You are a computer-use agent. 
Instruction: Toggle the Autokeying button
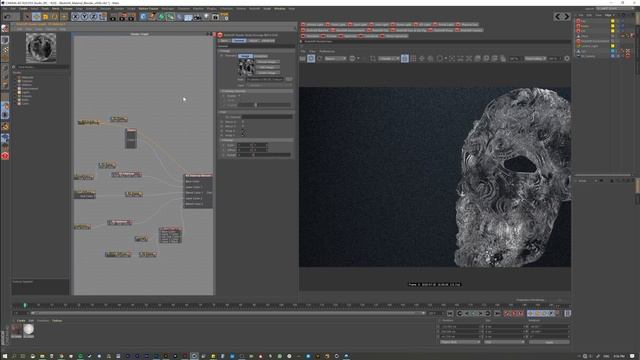tap(514, 313)
